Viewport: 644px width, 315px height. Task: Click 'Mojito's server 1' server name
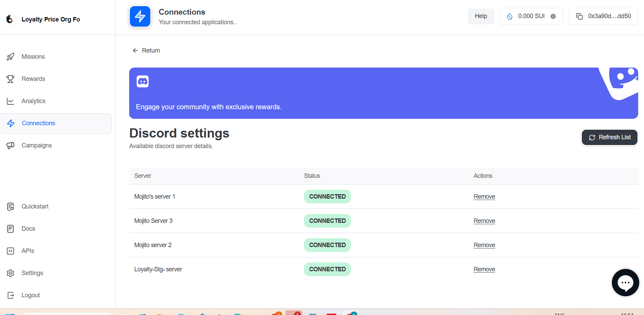pyautogui.click(x=155, y=197)
